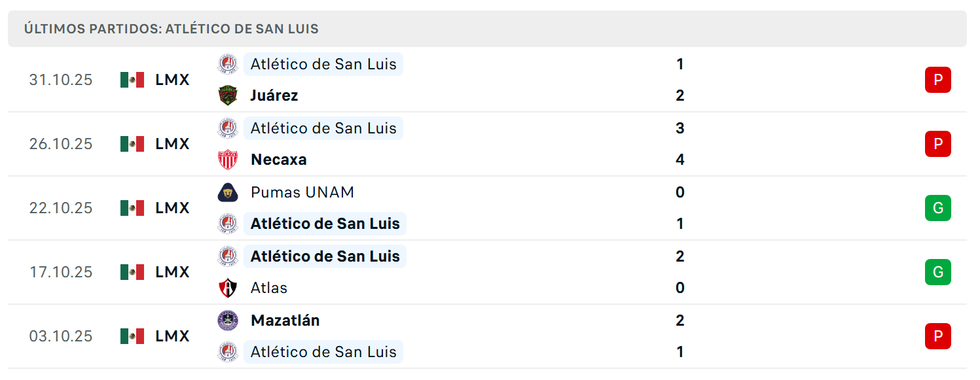Screen dimensions: 980x380
Task: Click green G badge for Pumas UNAM match
Action: [937, 208]
